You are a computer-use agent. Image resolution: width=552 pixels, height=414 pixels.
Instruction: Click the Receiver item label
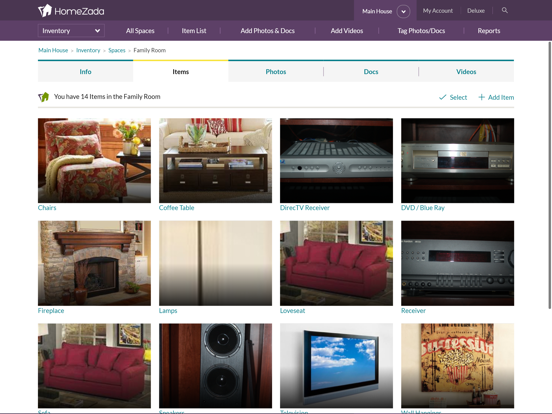[x=413, y=310]
